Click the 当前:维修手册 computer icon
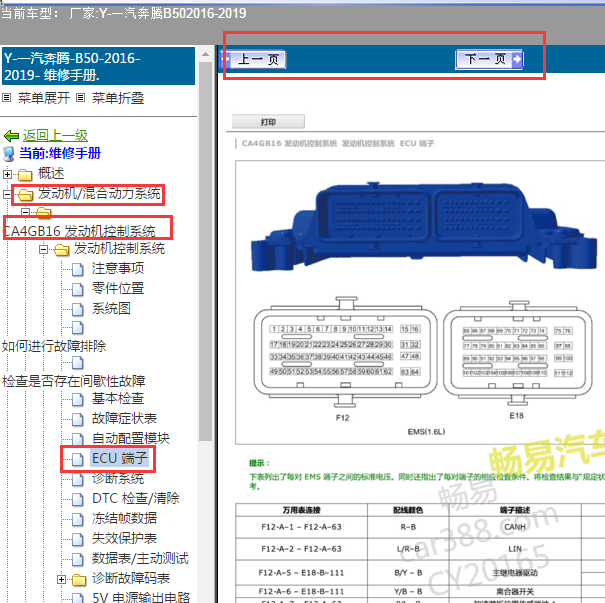Image resolution: width=605 pixels, height=603 pixels. click(8, 154)
